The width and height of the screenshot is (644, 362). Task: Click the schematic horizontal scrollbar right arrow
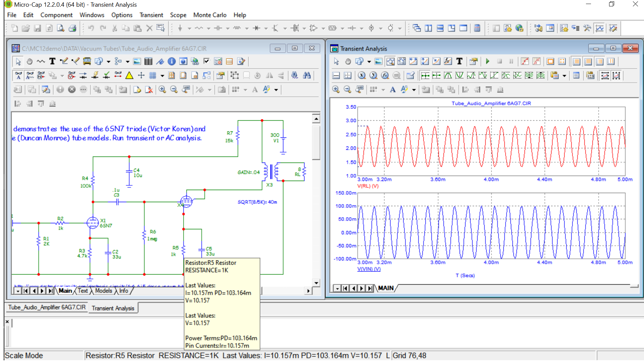[309, 291]
